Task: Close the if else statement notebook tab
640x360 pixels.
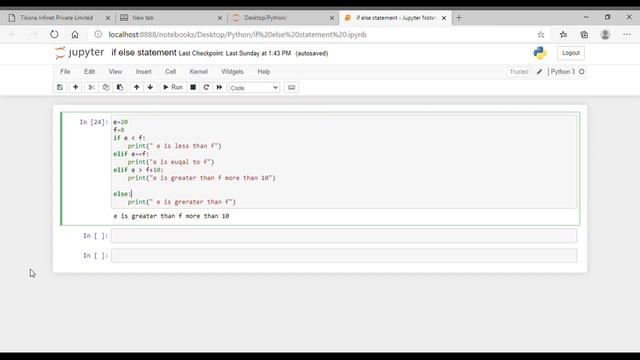Action: pyautogui.click(x=444, y=18)
